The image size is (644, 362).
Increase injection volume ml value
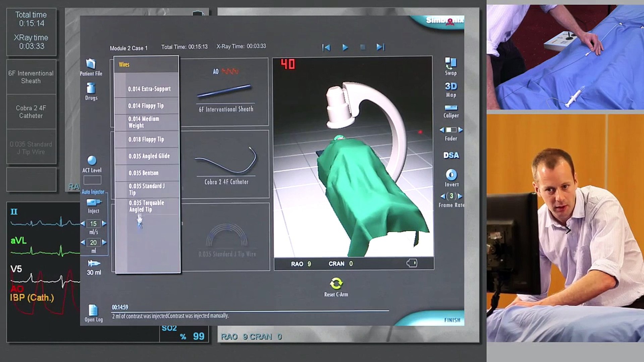[x=104, y=242]
